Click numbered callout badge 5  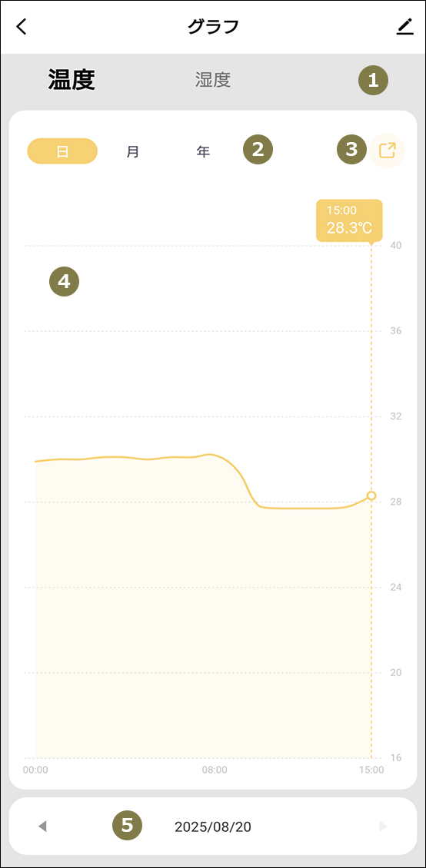point(128,826)
